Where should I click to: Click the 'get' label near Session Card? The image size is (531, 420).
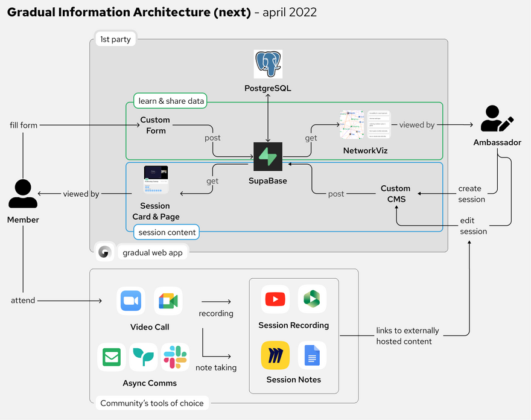tap(212, 181)
